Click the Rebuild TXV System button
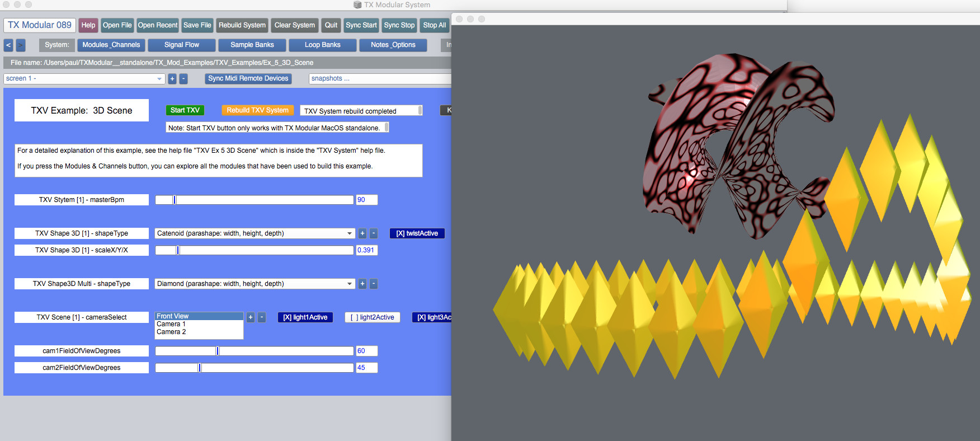This screenshot has width=980, height=441. pyautogui.click(x=257, y=110)
